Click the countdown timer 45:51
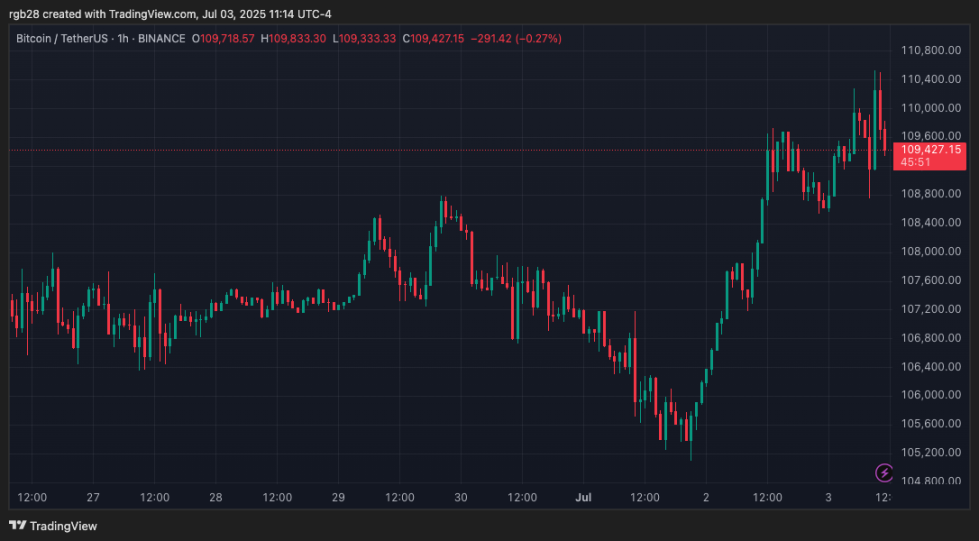This screenshot has width=979, height=541. [x=916, y=162]
